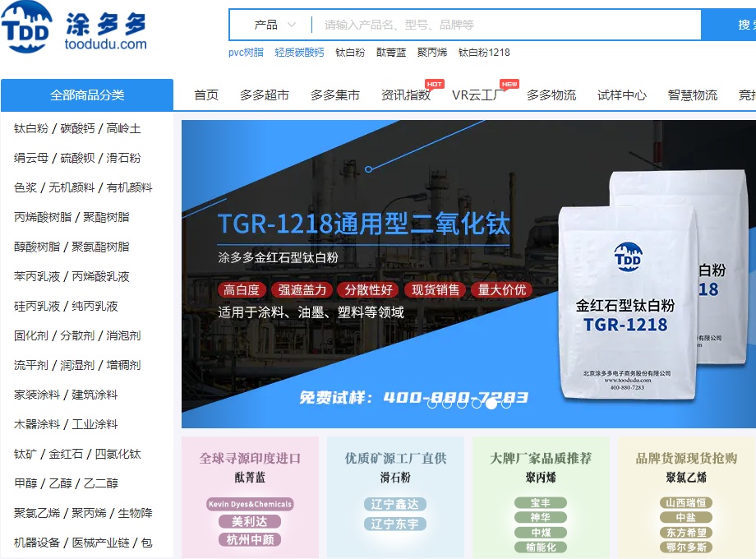Screen dimensions: 756x559
Task: Switch to the first carousel slide dot
Action: tap(432, 404)
